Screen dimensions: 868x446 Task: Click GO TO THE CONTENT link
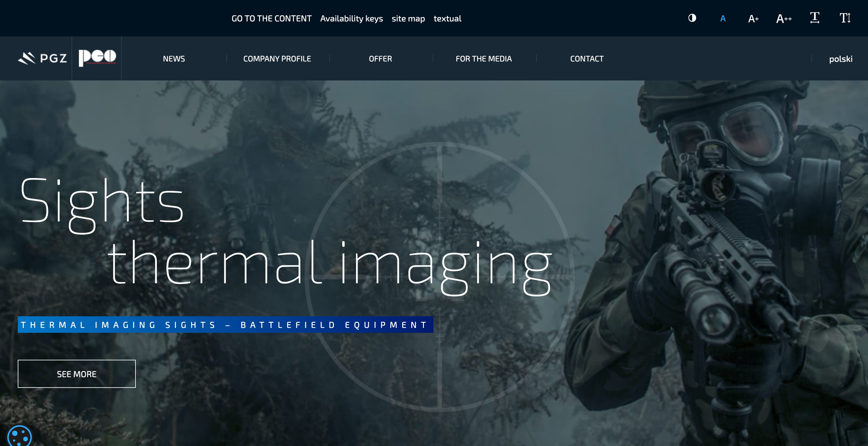coord(271,19)
